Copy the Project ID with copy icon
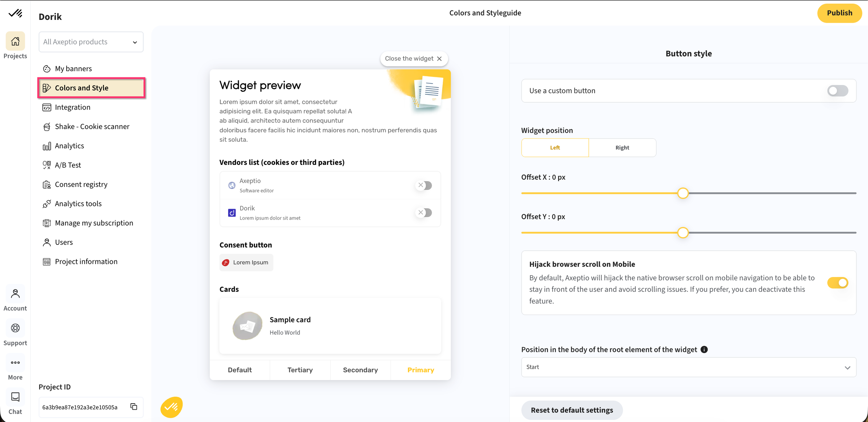The image size is (868, 422). 134,407
